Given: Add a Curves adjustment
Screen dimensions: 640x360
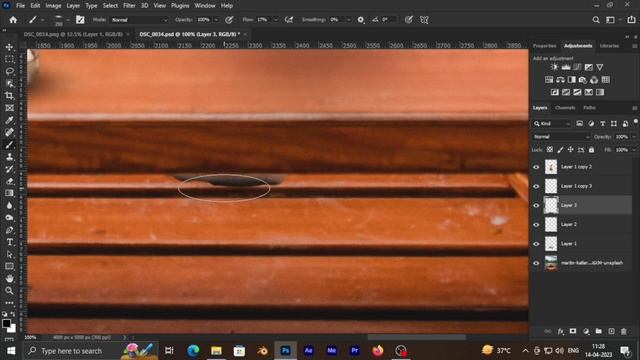Looking at the screenshot, I should [x=577, y=67].
